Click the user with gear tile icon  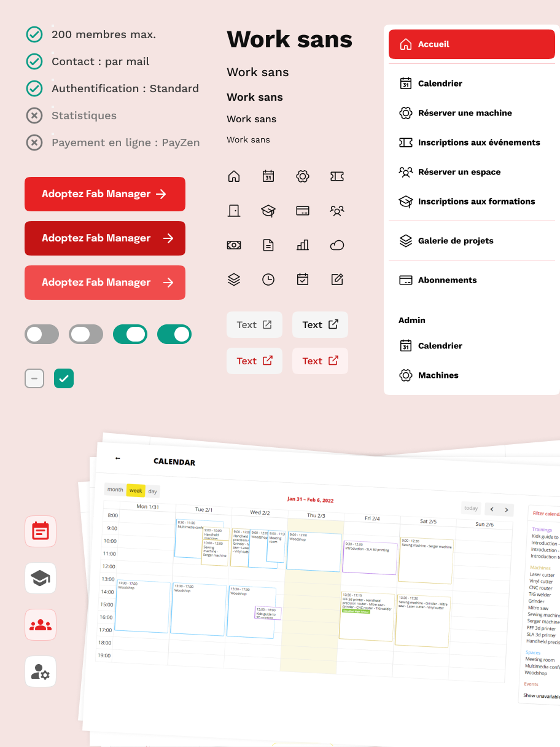(41, 671)
